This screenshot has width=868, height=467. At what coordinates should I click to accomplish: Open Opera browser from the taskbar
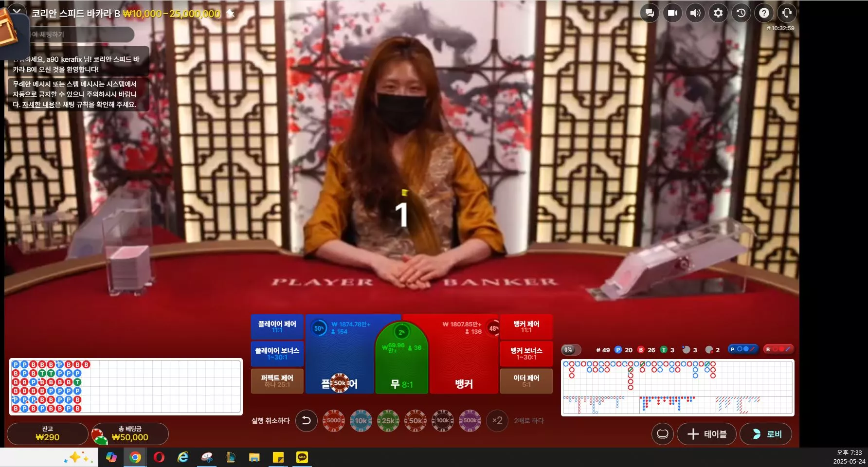(x=159, y=457)
